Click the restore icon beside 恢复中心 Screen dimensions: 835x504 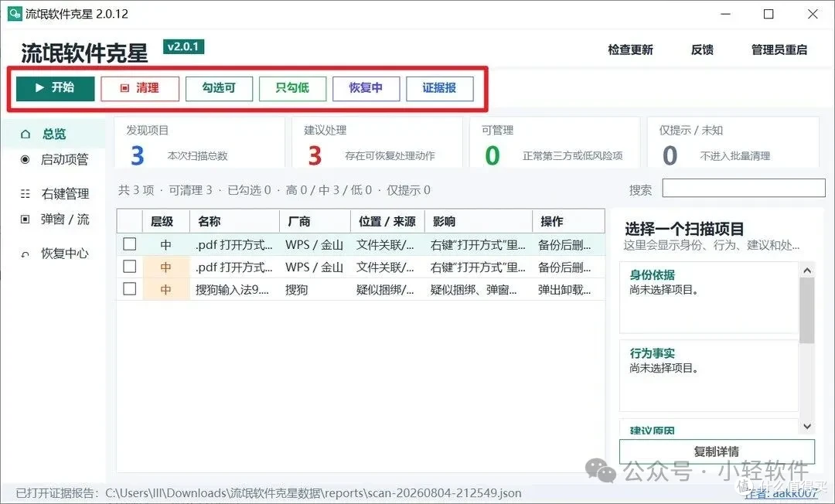point(25,254)
